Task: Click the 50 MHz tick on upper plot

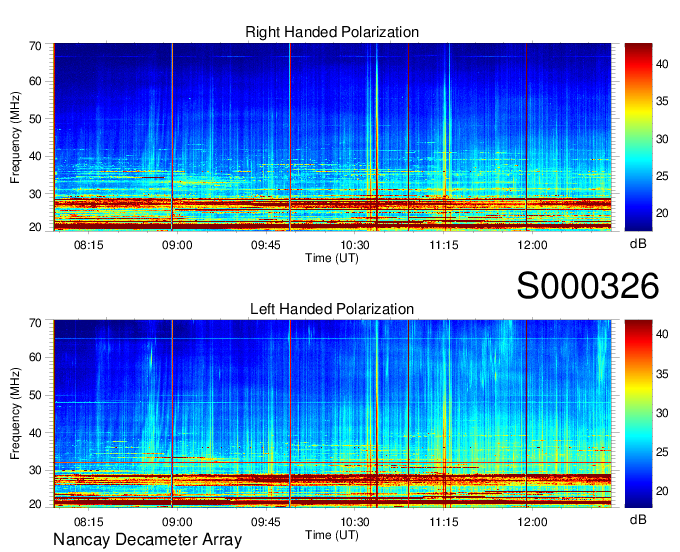Action: point(35,119)
